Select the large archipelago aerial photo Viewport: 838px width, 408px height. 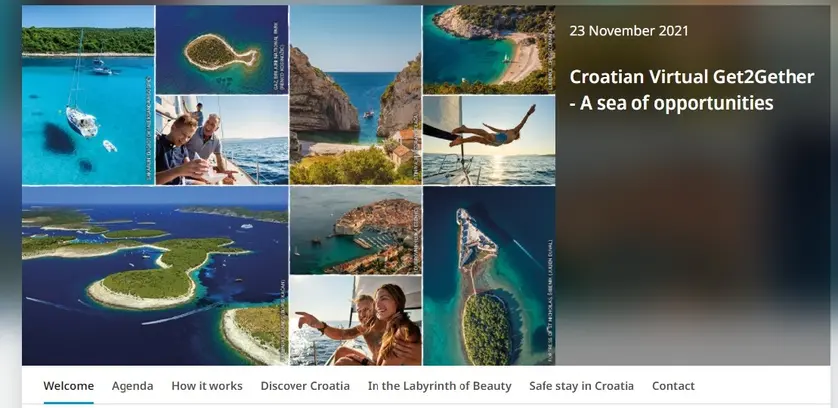pyautogui.click(x=155, y=276)
